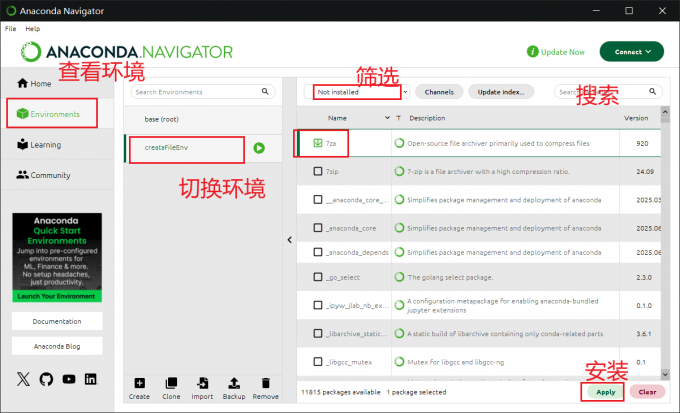The image size is (680, 413).
Task: Tick the _go_select package checkbox
Action: (318, 277)
